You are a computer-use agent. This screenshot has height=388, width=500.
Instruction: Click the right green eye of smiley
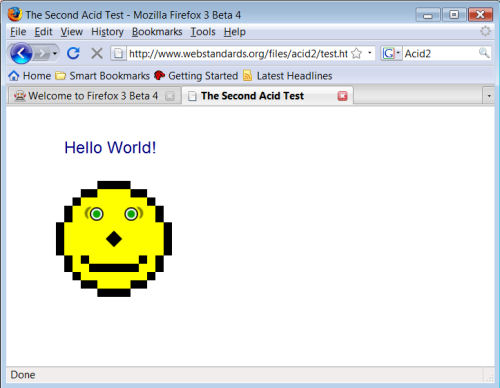131,214
